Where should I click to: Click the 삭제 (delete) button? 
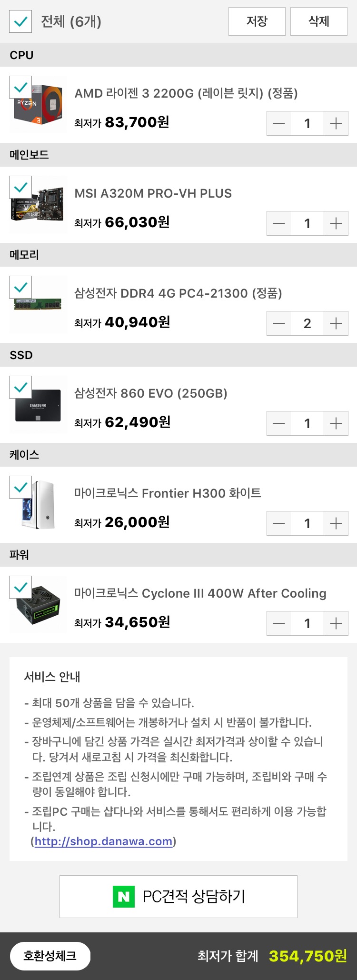coord(319,21)
